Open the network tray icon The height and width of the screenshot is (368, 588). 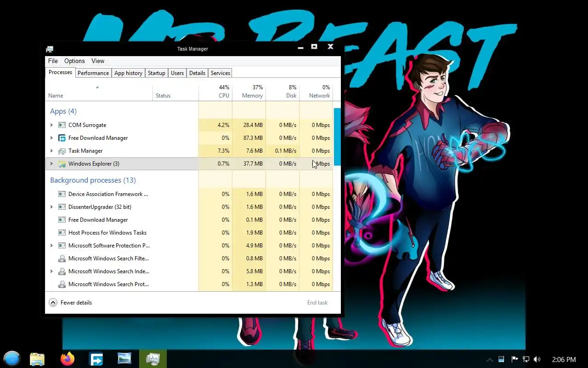[x=526, y=359]
